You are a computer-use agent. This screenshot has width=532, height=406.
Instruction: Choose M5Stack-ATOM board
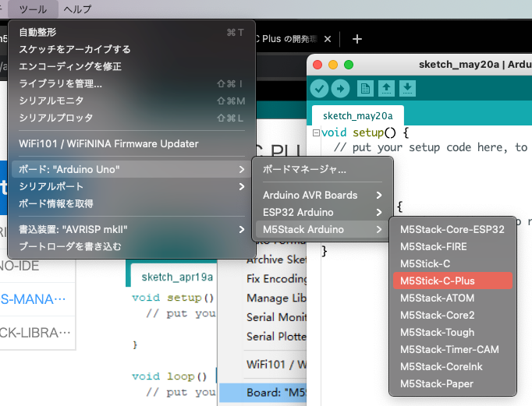(x=452, y=298)
